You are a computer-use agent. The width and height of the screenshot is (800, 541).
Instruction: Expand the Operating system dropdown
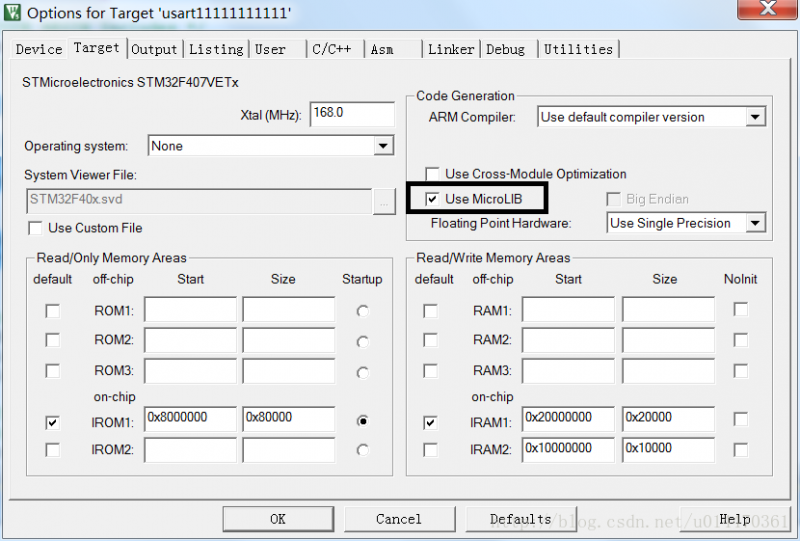click(383, 146)
